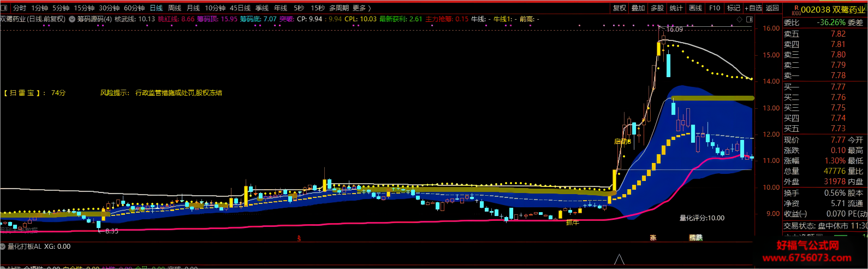Expand the 更多 periods menu
The width and height of the screenshot is (868, 269).
[x=361, y=8]
